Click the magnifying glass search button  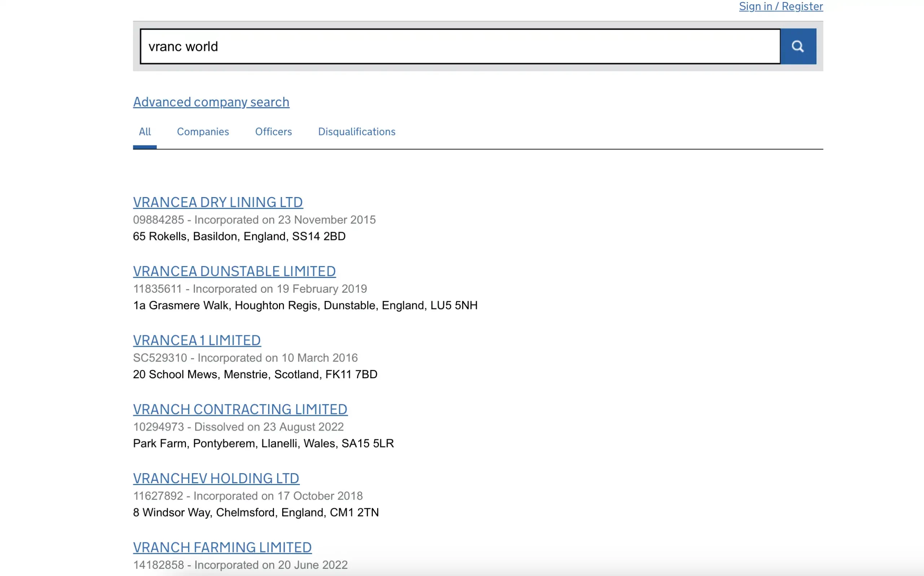[x=798, y=46]
